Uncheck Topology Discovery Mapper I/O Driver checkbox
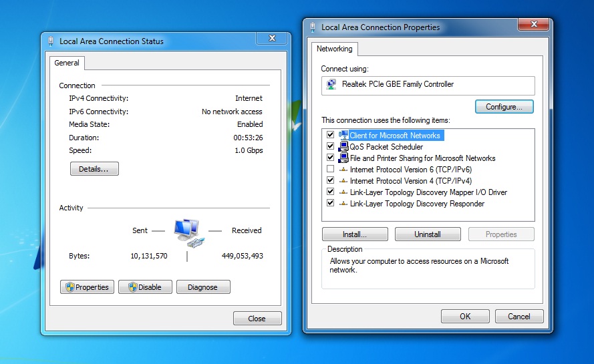The width and height of the screenshot is (594, 364). coord(330,192)
